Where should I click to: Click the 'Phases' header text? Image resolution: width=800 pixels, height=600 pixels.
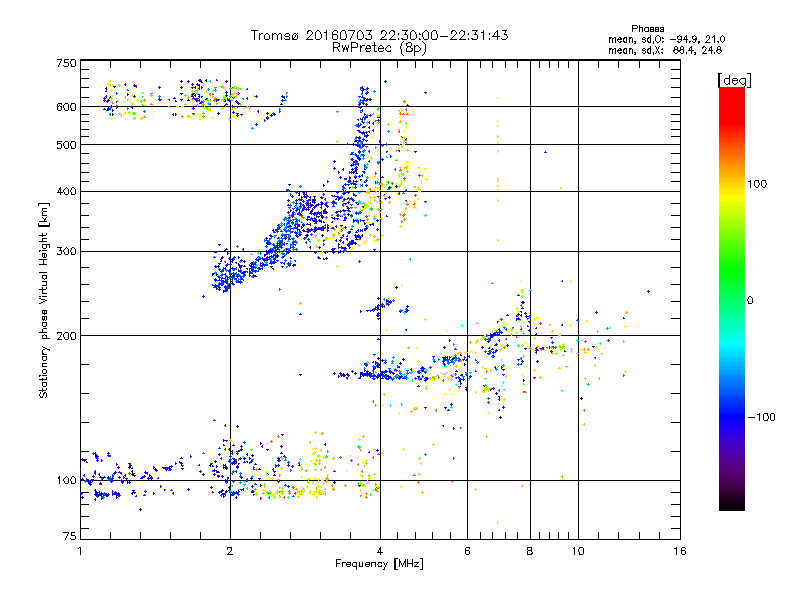tap(647, 29)
